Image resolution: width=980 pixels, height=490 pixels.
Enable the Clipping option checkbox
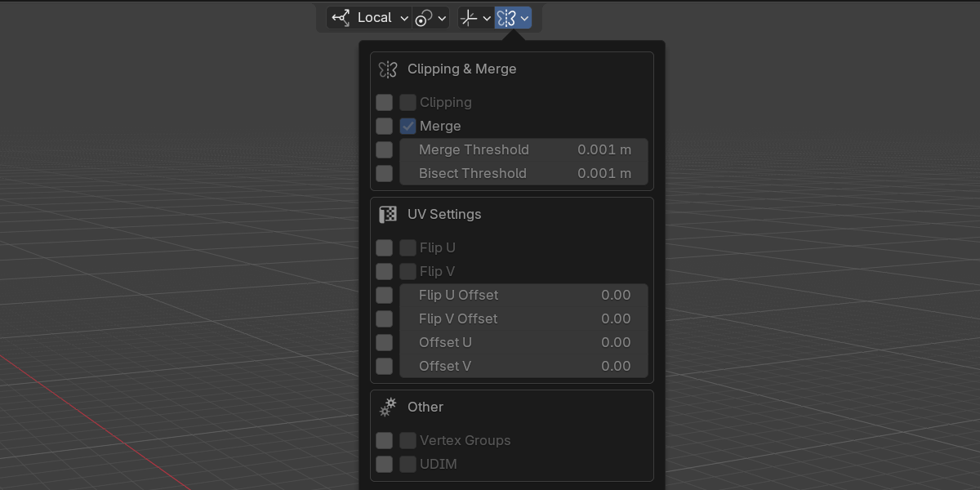coord(408,103)
